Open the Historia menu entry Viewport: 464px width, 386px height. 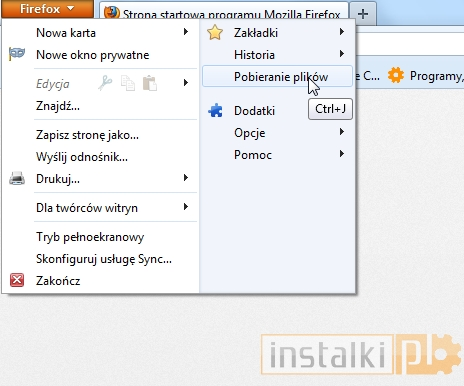pyautogui.click(x=254, y=55)
